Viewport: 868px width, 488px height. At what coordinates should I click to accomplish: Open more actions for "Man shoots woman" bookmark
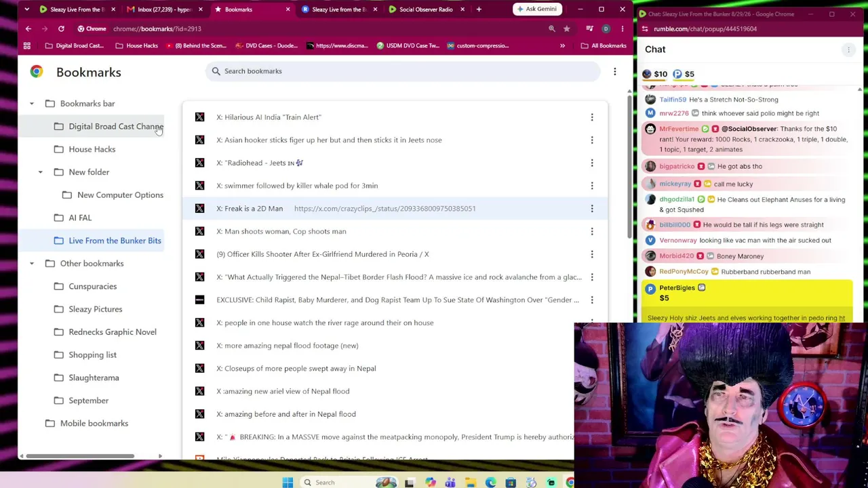pyautogui.click(x=591, y=231)
